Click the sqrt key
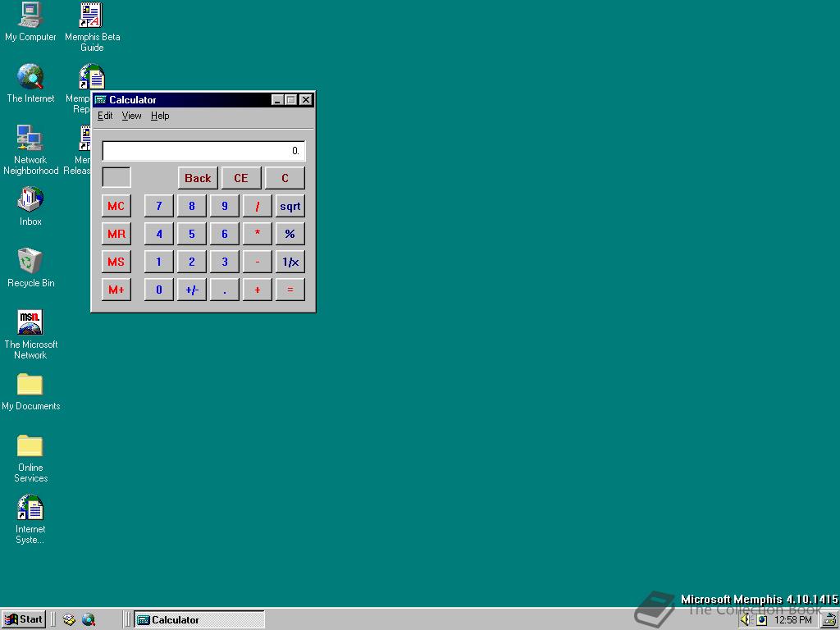Screen dimensions: 840x630 (x=290, y=206)
